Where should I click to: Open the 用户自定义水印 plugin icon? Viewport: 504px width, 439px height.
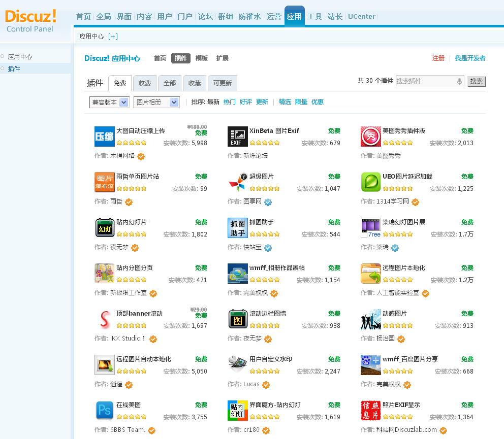[x=238, y=365]
